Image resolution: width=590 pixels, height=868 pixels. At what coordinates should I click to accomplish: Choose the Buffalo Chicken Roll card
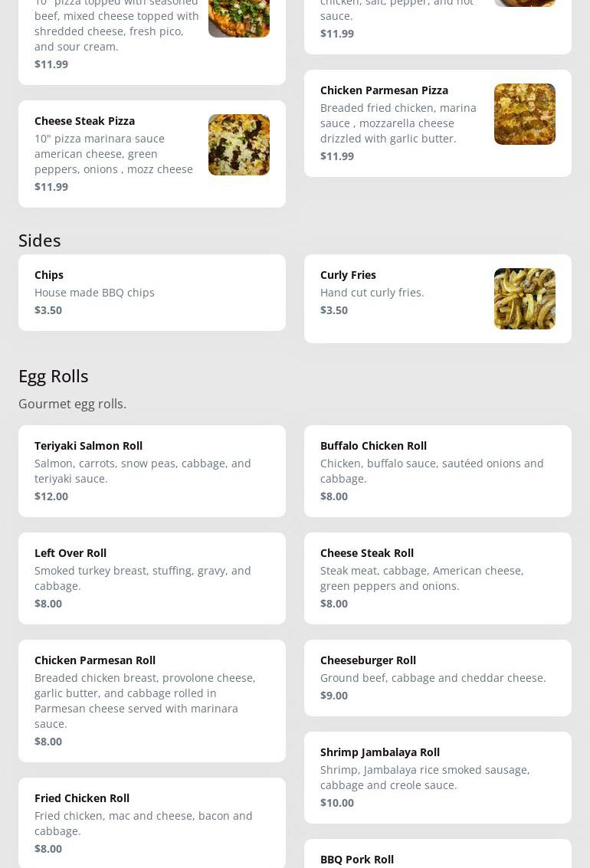[437, 470]
